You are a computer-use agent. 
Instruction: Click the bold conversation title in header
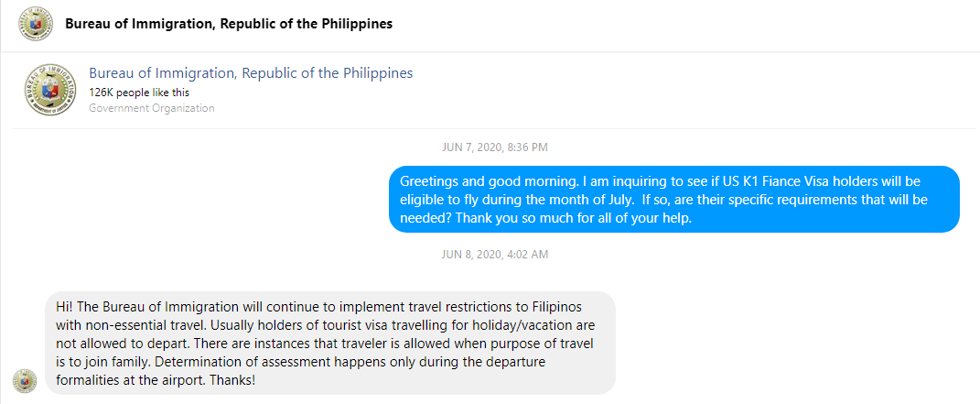click(229, 24)
